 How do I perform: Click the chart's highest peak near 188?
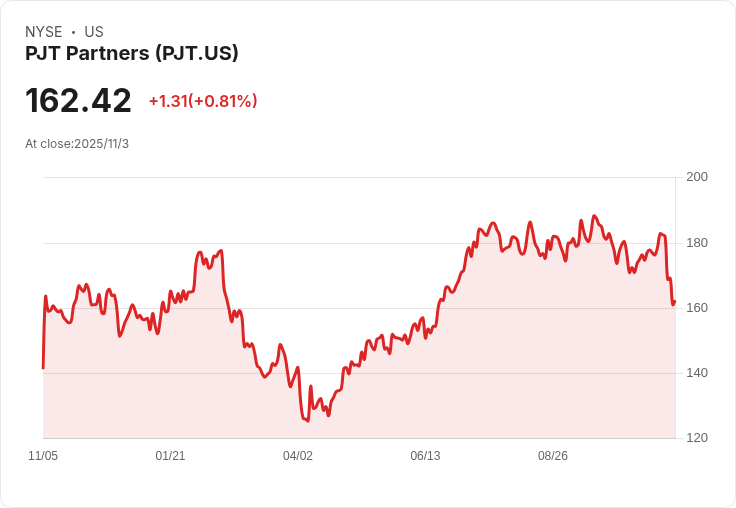[x=595, y=216]
